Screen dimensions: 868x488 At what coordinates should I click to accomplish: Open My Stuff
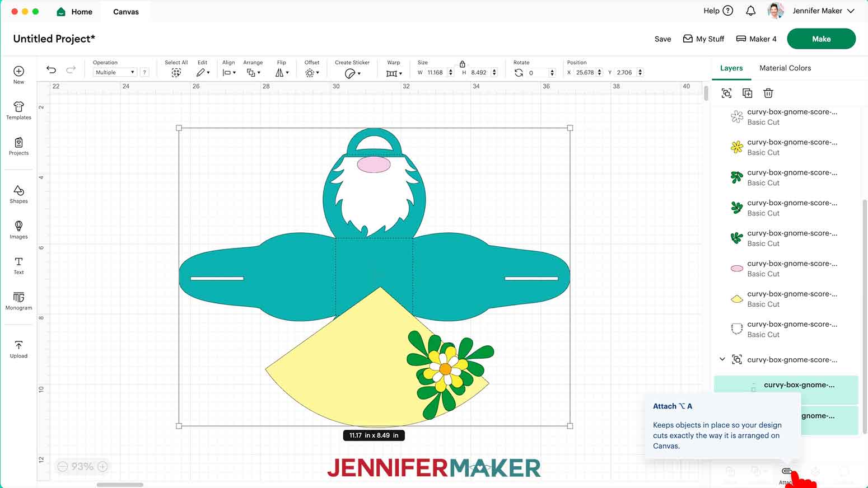(x=703, y=39)
